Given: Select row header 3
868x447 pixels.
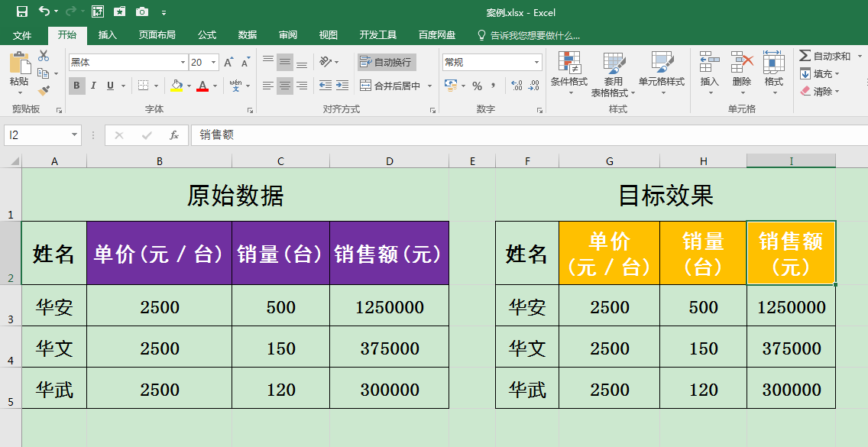Looking at the screenshot, I should point(11,306).
